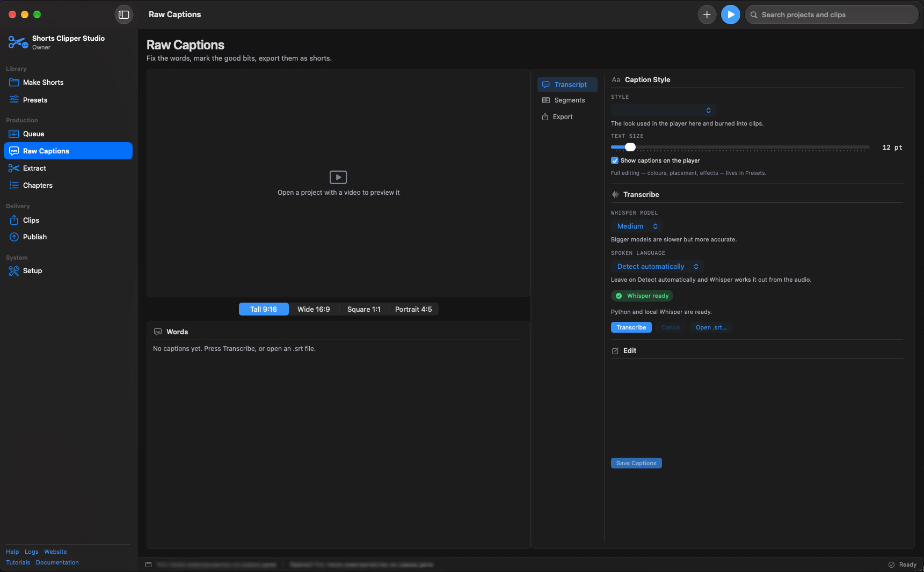Toggle Show captions on the player checkbox
This screenshot has width=924, height=572.
(615, 160)
